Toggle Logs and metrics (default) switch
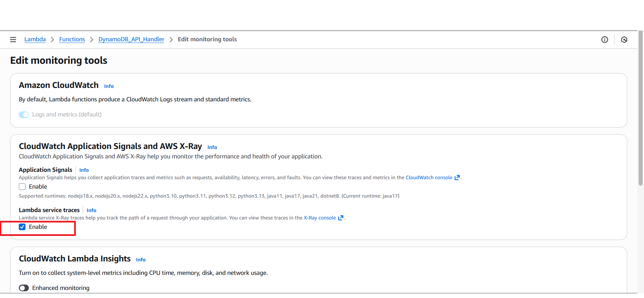The height and width of the screenshot is (298, 644). point(24,115)
